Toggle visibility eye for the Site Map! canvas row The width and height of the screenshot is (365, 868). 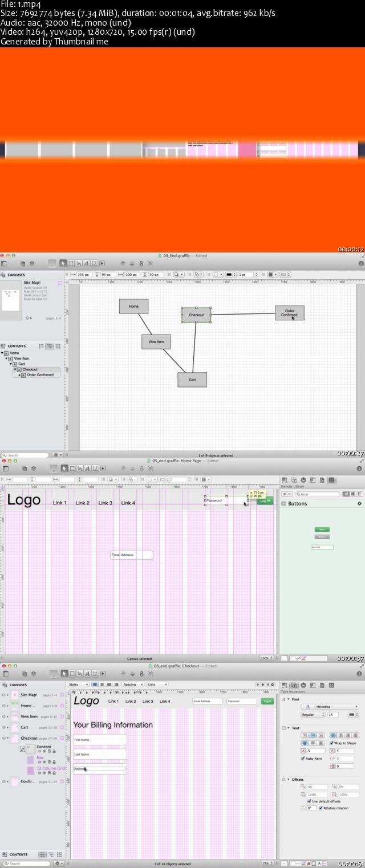tap(3, 695)
